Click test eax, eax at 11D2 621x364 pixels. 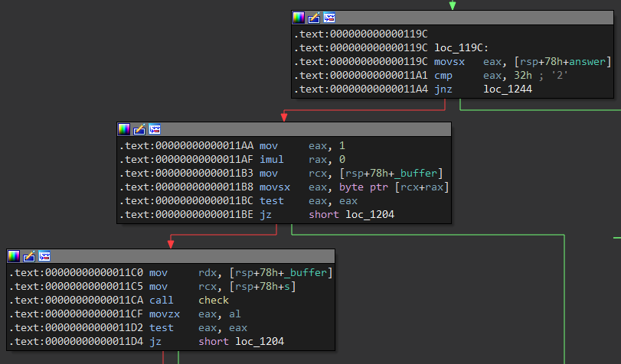198,328
